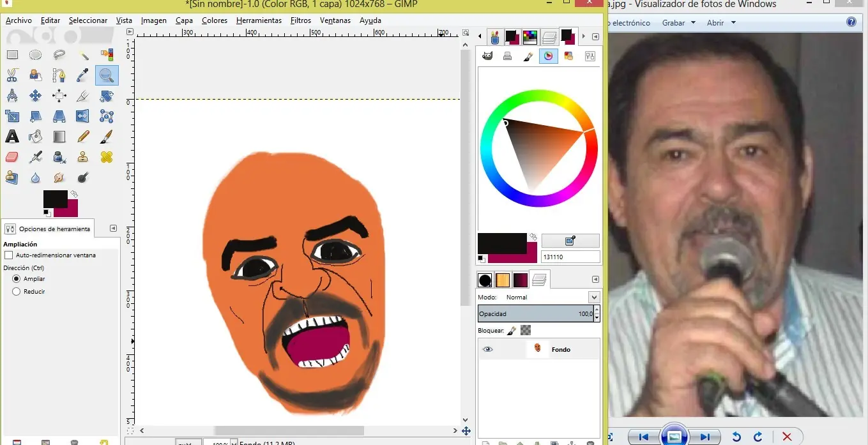Choose the Move tool

pyautogui.click(x=36, y=96)
